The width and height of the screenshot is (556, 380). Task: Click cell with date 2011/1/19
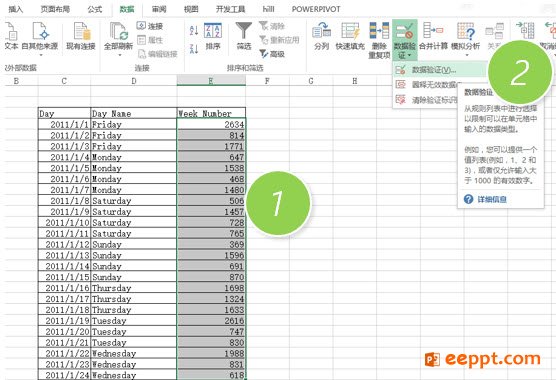(64, 321)
